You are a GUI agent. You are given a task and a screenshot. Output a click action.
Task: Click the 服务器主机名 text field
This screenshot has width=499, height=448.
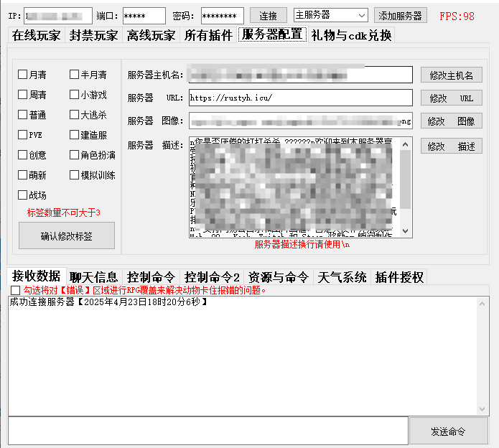point(301,75)
